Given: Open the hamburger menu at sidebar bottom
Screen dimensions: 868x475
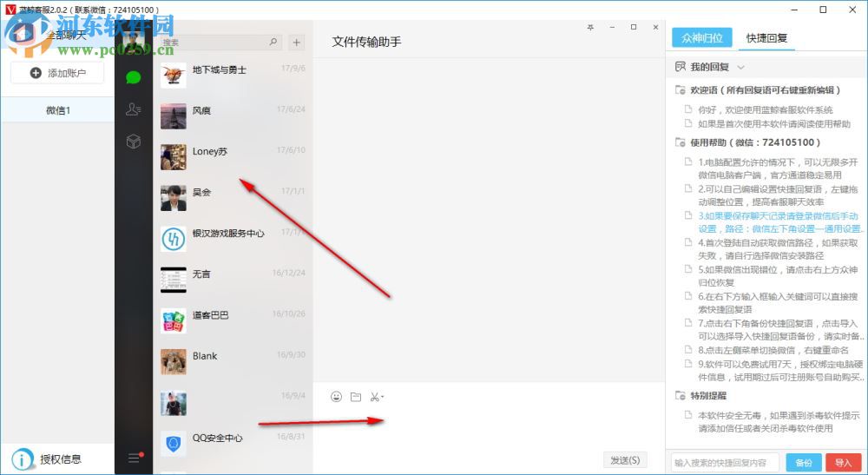Looking at the screenshot, I should pyautogui.click(x=135, y=458).
